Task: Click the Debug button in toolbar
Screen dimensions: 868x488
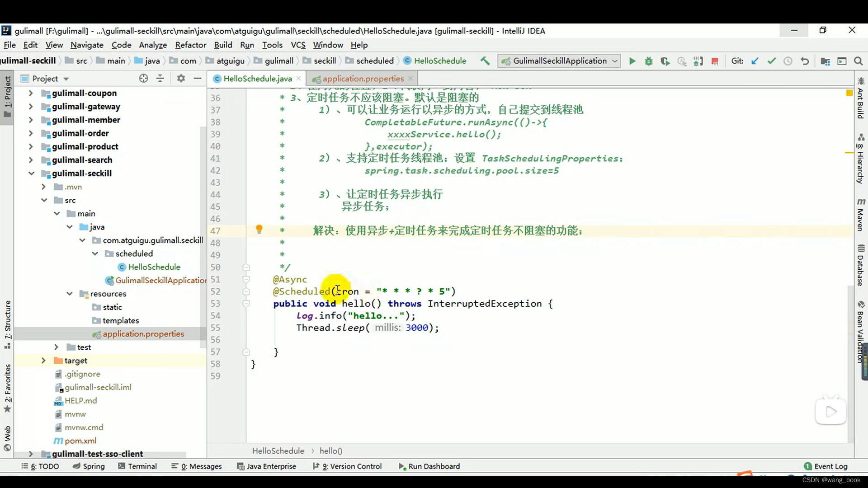Action: point(649,61)
